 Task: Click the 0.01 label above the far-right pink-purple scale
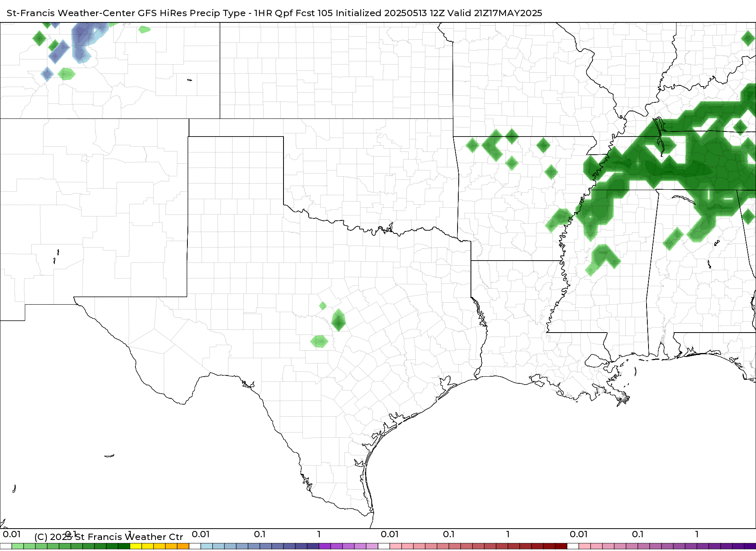(579, 534)
